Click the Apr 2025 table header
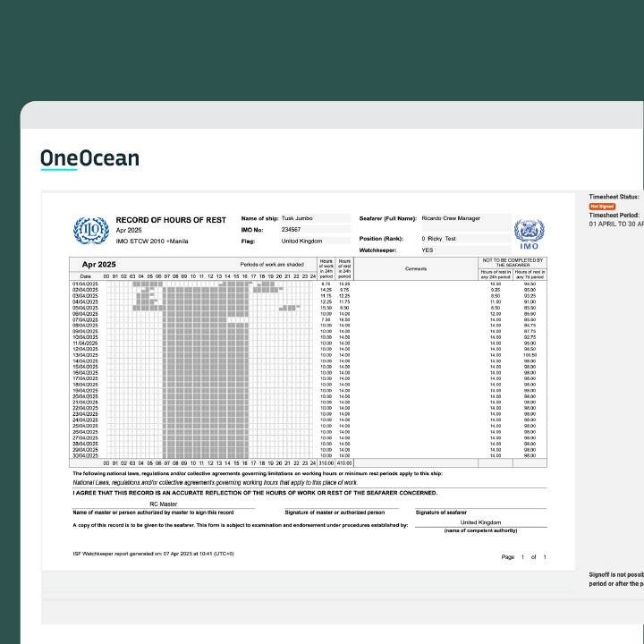This screenshot has width=644, height=644. coord(99,265)
